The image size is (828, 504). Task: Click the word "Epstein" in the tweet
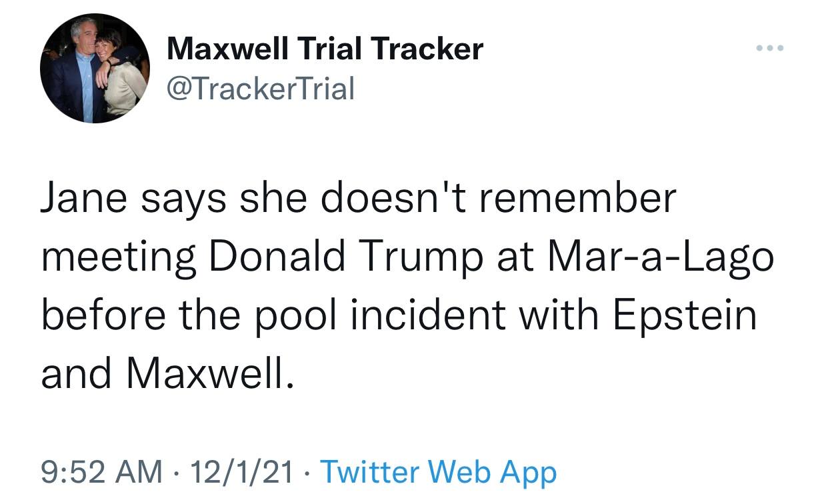pyautogui.click(x=683, y=315)
